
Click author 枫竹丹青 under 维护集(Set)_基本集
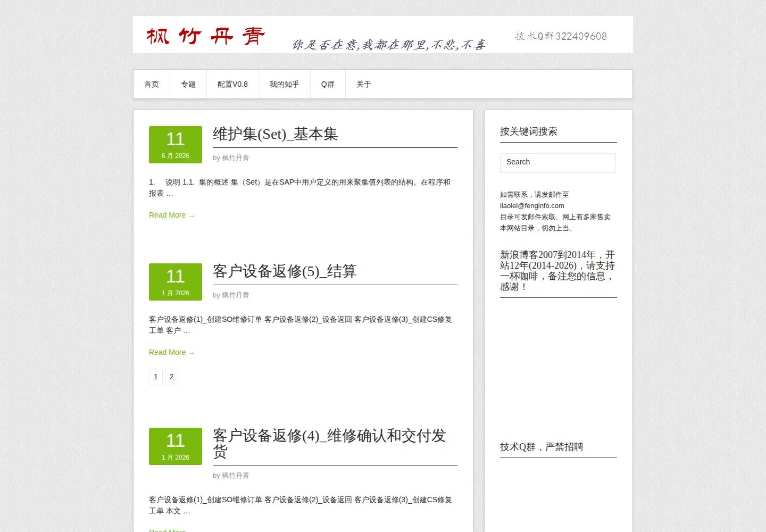[x=235, y=158]
